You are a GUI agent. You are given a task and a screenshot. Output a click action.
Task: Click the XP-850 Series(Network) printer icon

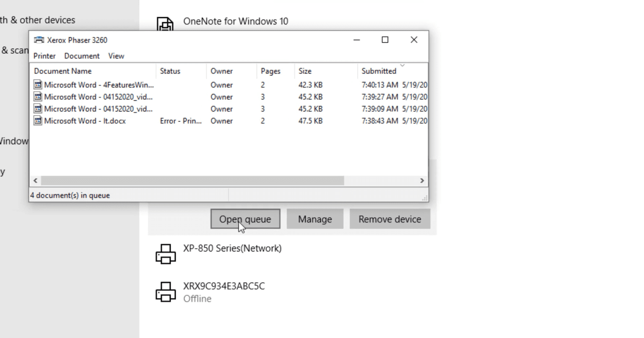(166, 254)
